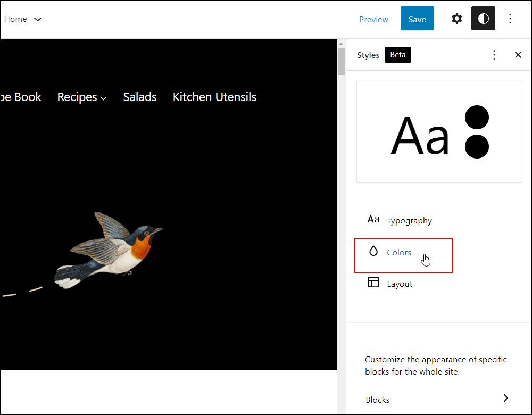Toggle the Styles half-circle button
The height and width of the screenshot is (415, 532).
tap(483, 19)
